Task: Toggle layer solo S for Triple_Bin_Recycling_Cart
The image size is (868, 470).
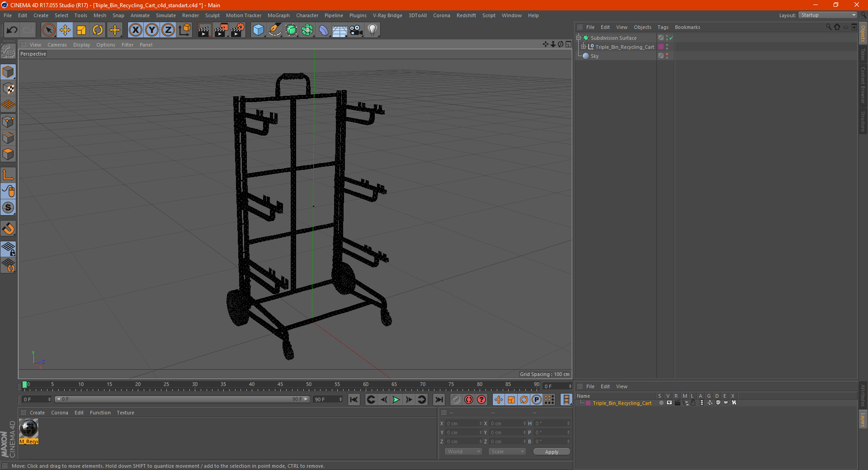Action: click(661, 403)
